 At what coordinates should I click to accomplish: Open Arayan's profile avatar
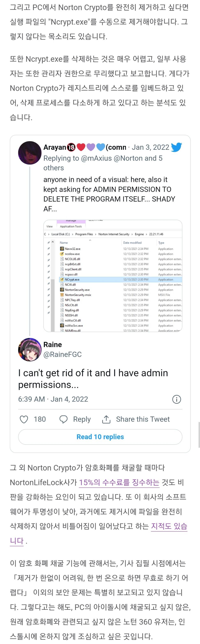tap(30, 153)
